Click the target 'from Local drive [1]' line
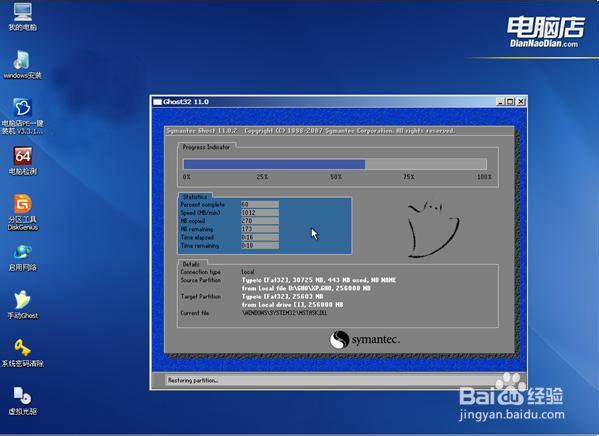 pyautogui.click(x=292, y=305)
